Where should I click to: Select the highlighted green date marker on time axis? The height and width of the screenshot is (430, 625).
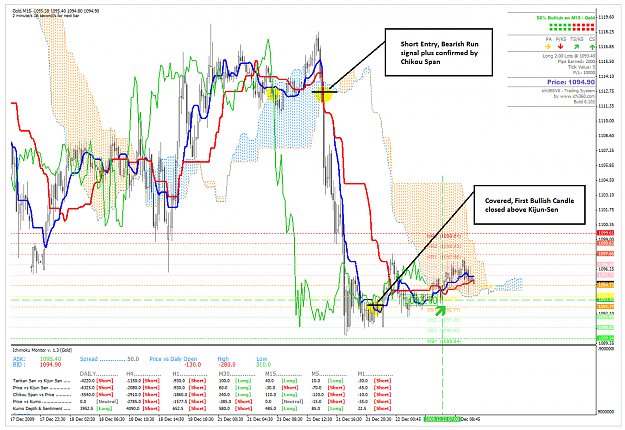click(442, 419)
